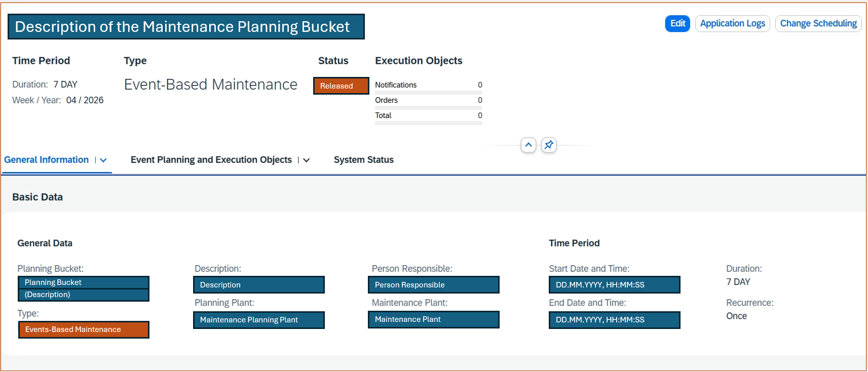Click the End Date and Time value
The image size is (868, 372).
point(614,320)
